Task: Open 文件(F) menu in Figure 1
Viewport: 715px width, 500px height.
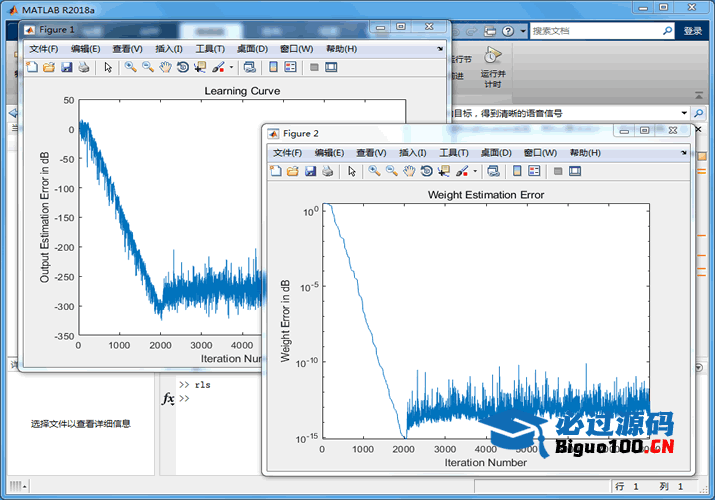Action: (x=44, y=49)
